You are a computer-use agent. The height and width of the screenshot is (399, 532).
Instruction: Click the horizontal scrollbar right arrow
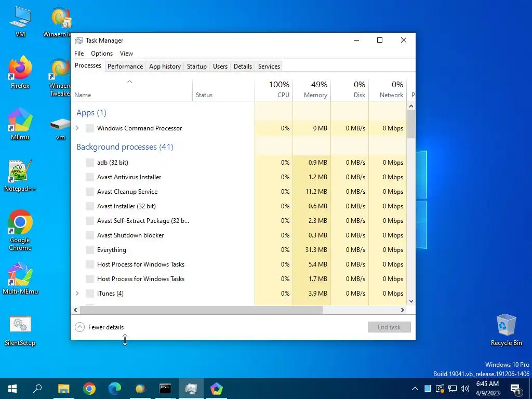coord(403,310)
